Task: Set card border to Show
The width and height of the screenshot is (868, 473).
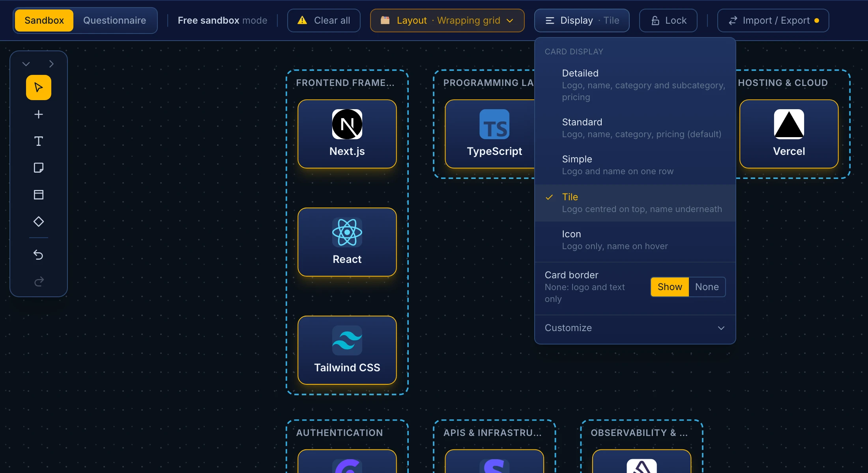Action: click(x=670, y=287)
